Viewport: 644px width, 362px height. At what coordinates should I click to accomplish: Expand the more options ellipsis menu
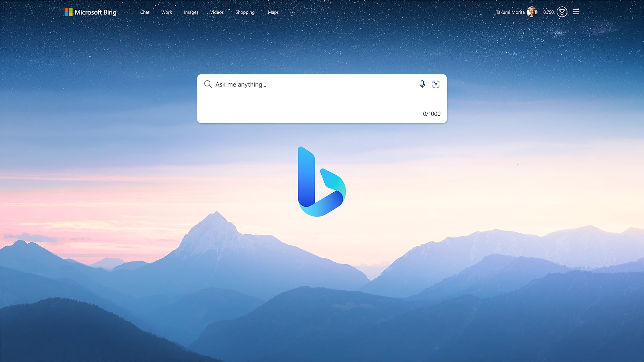tap(291, 12)
